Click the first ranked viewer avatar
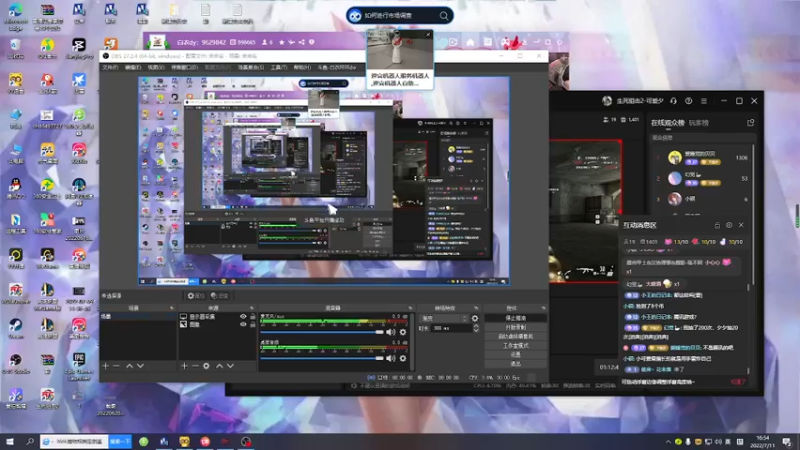 tap(675, 157)
